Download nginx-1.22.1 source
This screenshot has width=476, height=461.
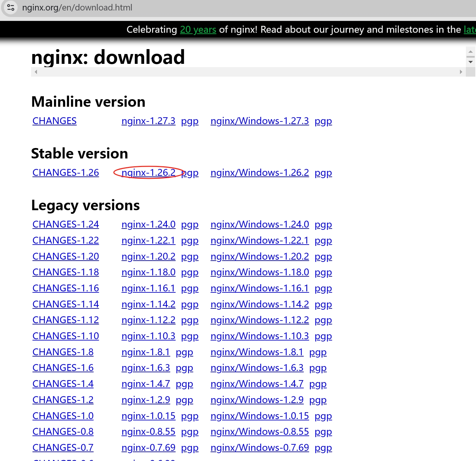tap(148, 240)
